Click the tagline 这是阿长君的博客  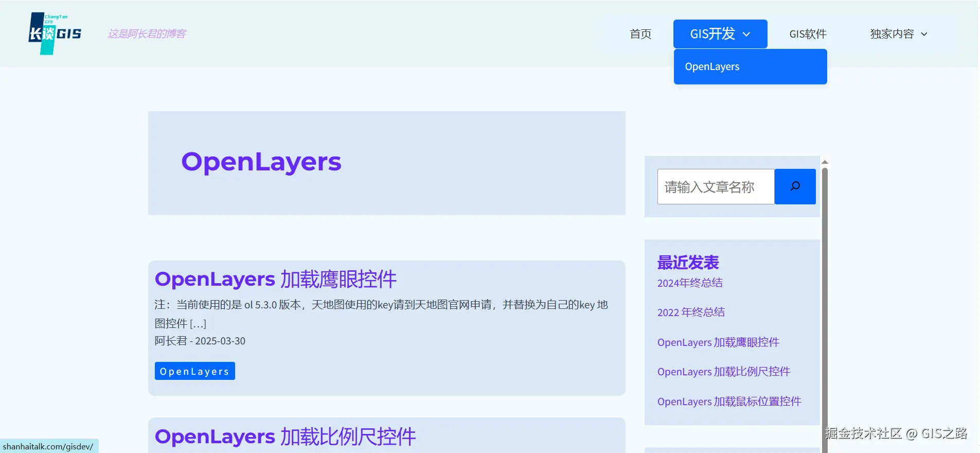pyautogui.click(x=147, y=34)
